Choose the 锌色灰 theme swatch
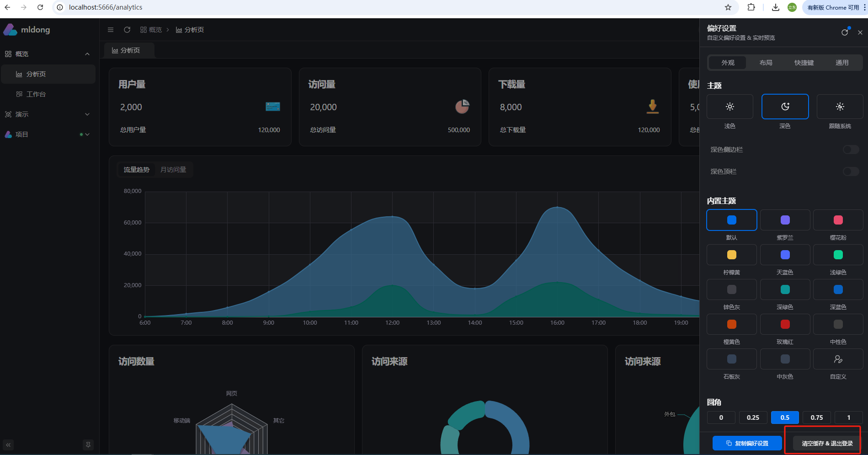Image resolution: width=868 pixels, height=455 pixels. [732, 289]
